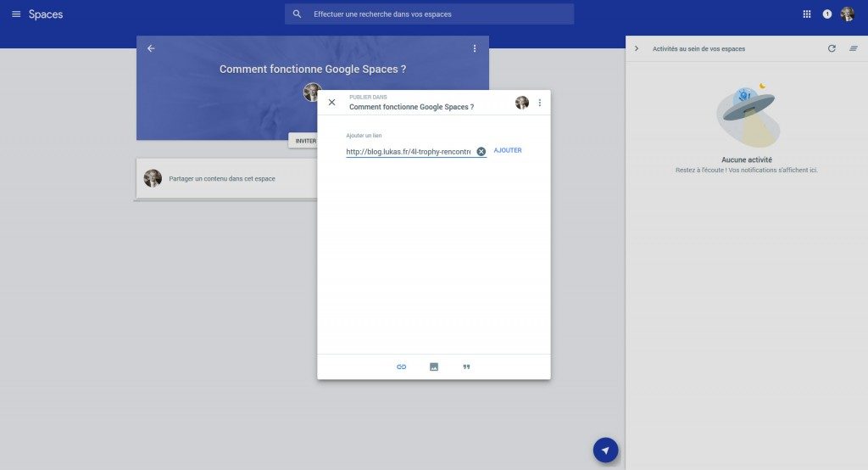
Task: Click the blue floating send button
Action: coord(605,450)
